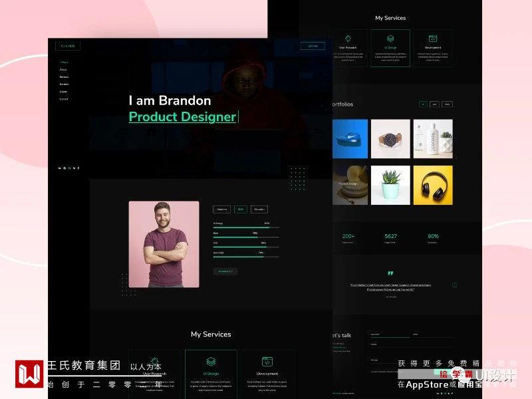Select the middle portfolio filter button
This screenshot has width=532, height=399.
[434, 104]
